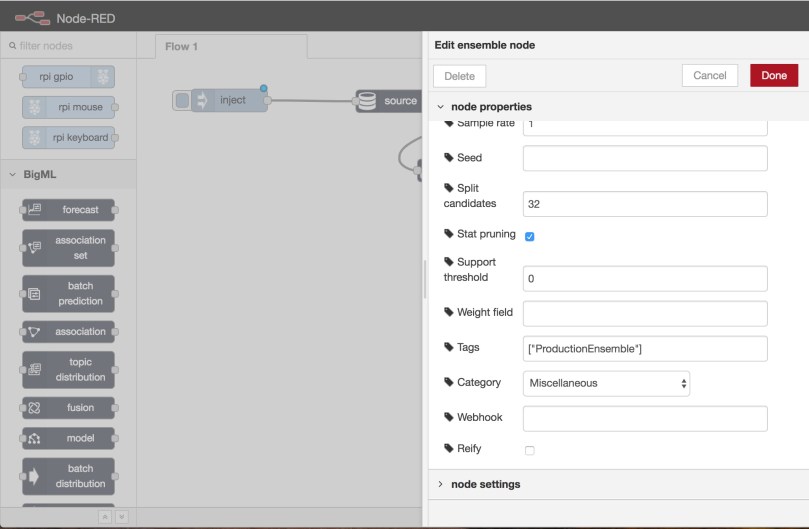Select the rpi mouse node
Image resolution: width=809 pixels, height=529 pixels.
coord(68,107)
